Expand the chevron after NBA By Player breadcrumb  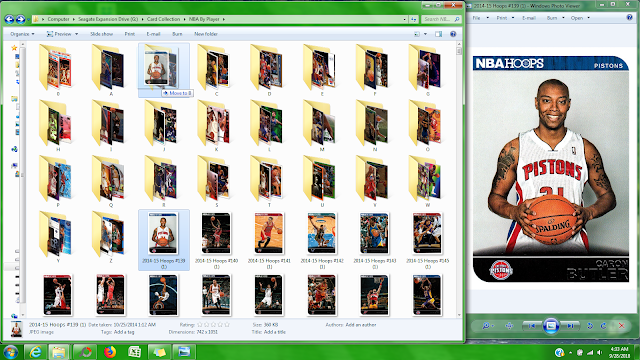(224, 19)
